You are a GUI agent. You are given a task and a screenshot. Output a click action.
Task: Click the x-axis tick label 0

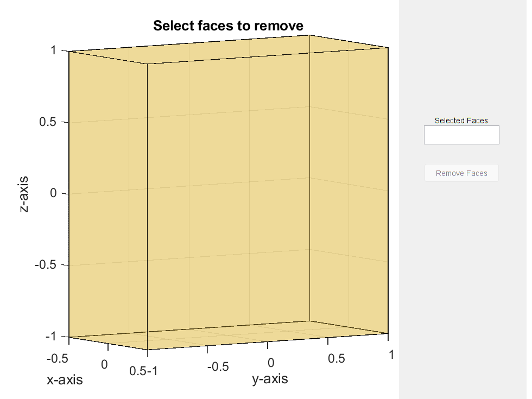(105, 365)
